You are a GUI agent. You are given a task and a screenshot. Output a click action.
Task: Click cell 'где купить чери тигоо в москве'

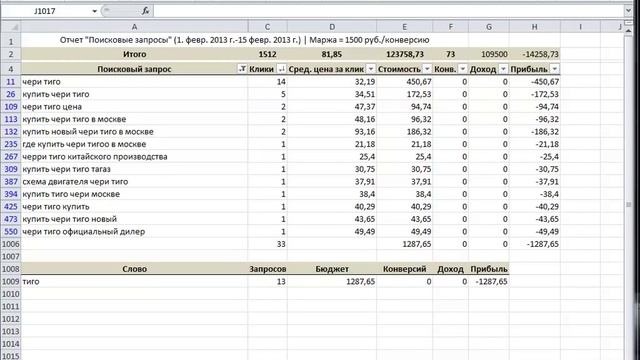pos(134,144)
